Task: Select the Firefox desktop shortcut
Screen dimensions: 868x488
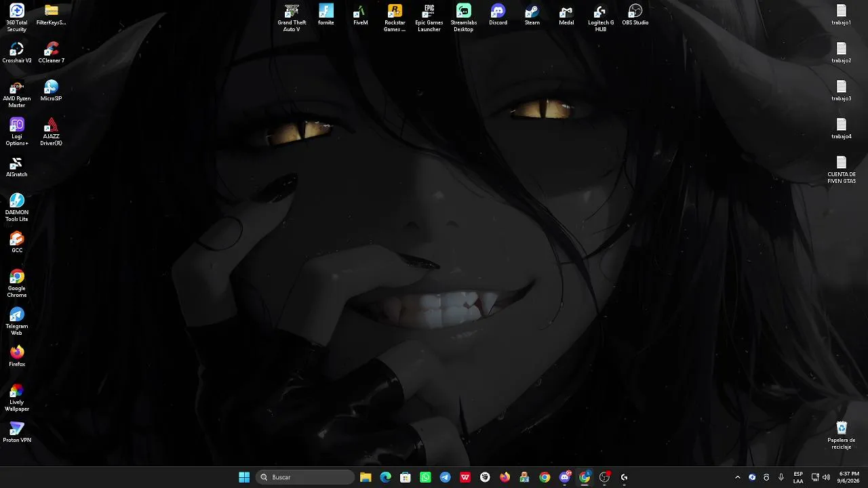Action: pos(17,356)
